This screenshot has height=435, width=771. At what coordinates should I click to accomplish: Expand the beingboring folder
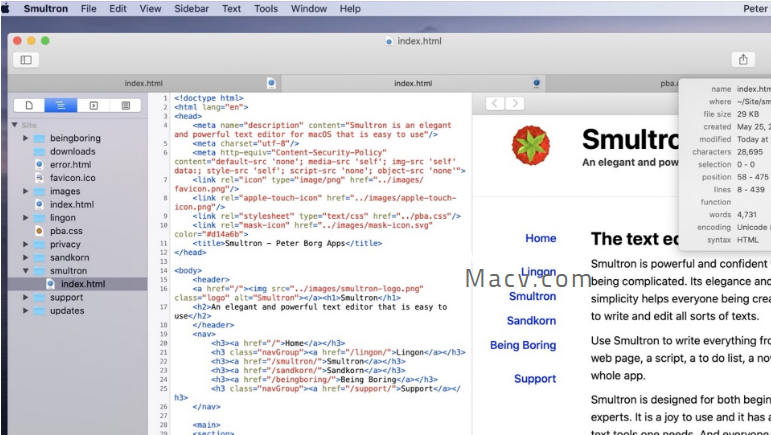(x=25, y=138)
